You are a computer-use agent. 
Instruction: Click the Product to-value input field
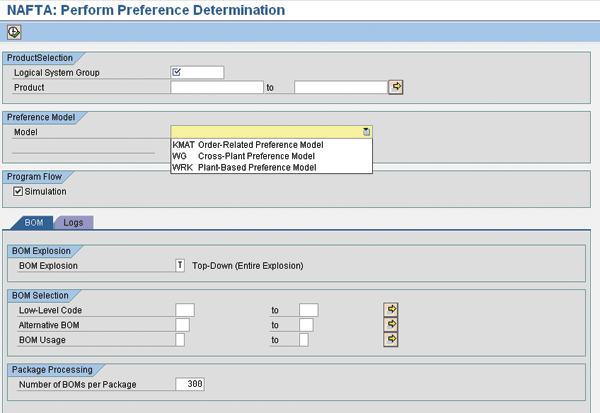(x=341, y=87)
